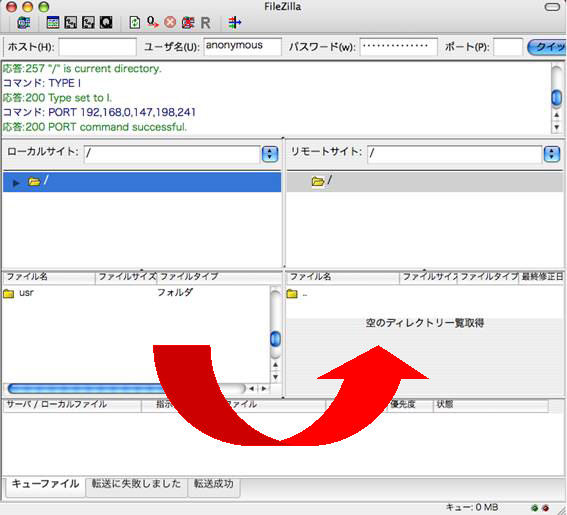Click log line 'PORT 192,168,0,147,198,241'
The width and height of the screenshot is (567, 515).
pos(99,112)
